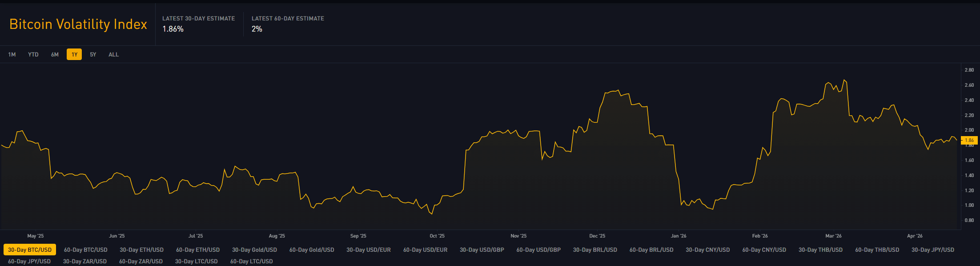980x266 pixels.
Task: Show the 5Y time range
Action: pyautogui.click(x=93, y=55)
